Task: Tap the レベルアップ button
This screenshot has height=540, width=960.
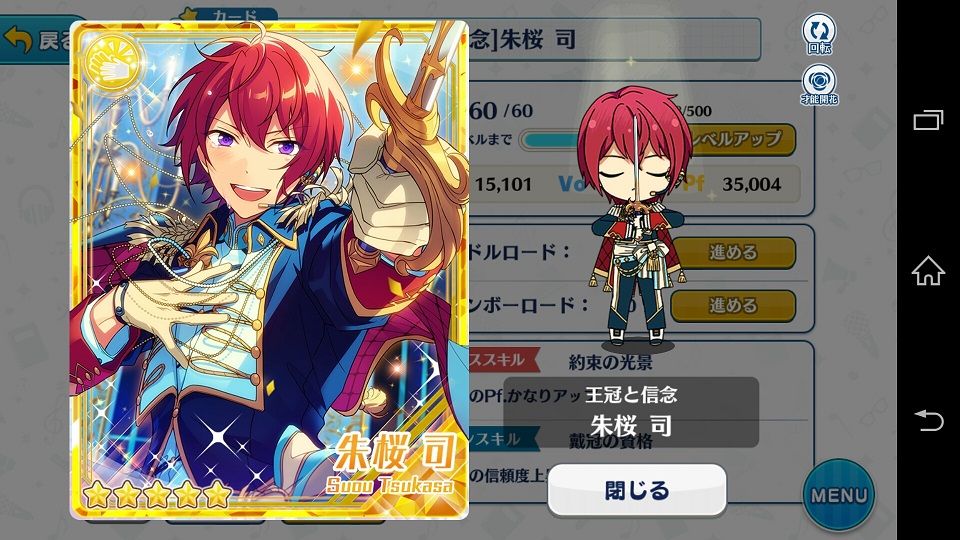Action: pos(743,140)
